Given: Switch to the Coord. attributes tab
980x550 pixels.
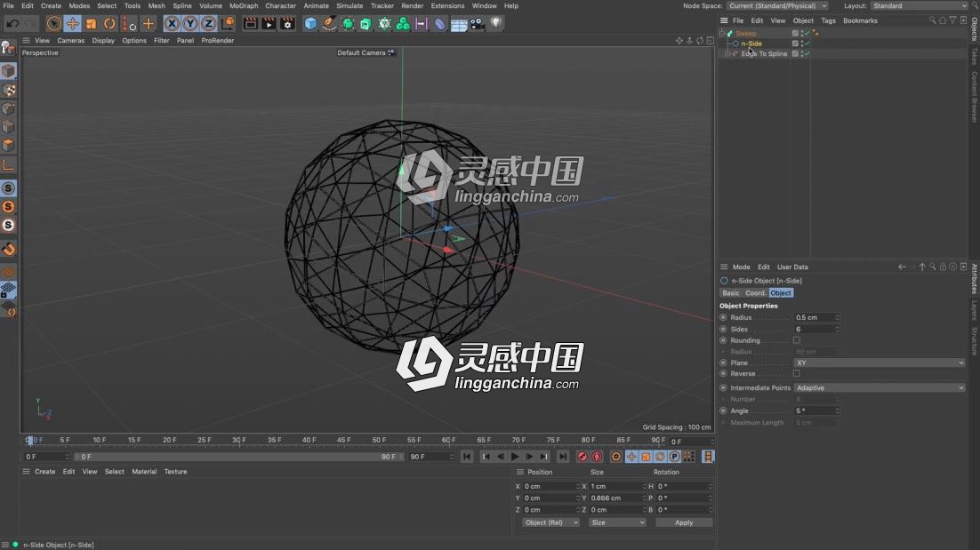Looking at the screenshot, I should [x=755, y=293].
